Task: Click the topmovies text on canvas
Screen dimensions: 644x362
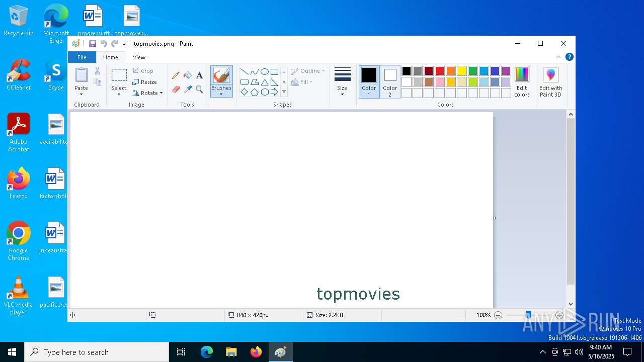Action: [358, 294]
